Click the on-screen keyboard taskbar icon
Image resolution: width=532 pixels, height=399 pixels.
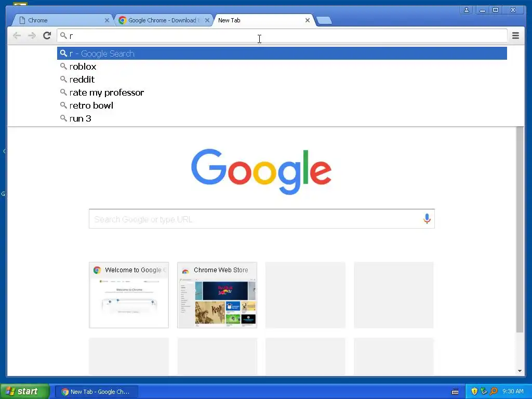(x=455, y=392)
